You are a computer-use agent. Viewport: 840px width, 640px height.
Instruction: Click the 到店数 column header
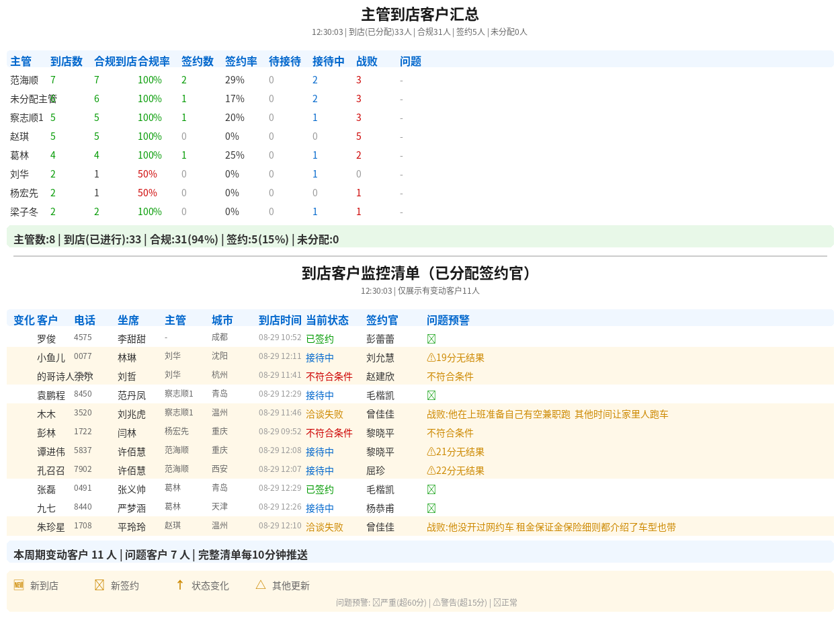click(67, 61)
